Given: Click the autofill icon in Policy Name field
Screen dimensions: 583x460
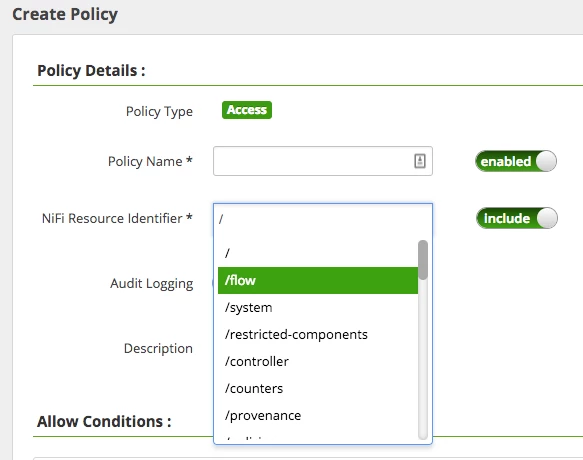Looking at the screenshot, I should [x=420, y=161].
